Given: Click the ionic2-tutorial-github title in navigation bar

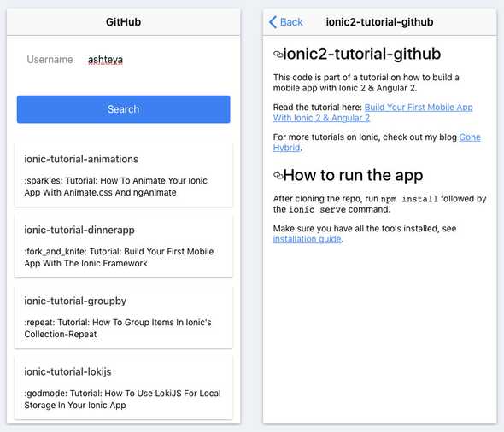Looking at the screenshot, I should tap(379, 22).
